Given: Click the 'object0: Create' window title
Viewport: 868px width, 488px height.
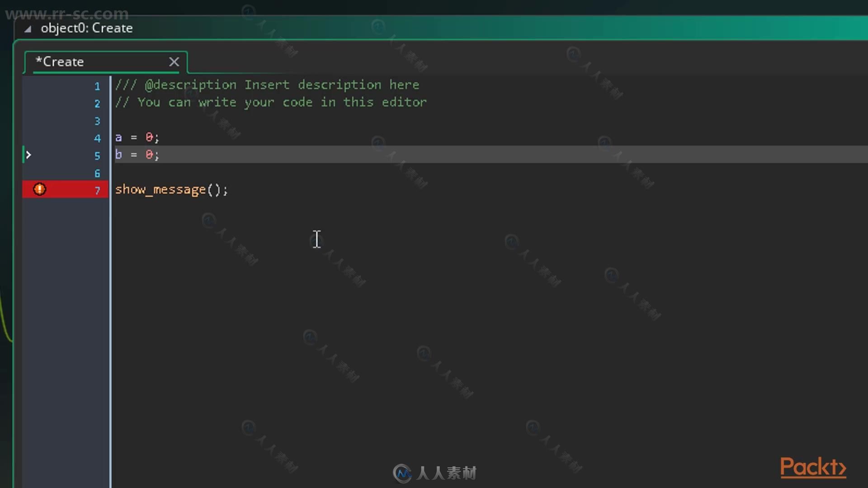Looking at the screenshot, I should point(87,28).
